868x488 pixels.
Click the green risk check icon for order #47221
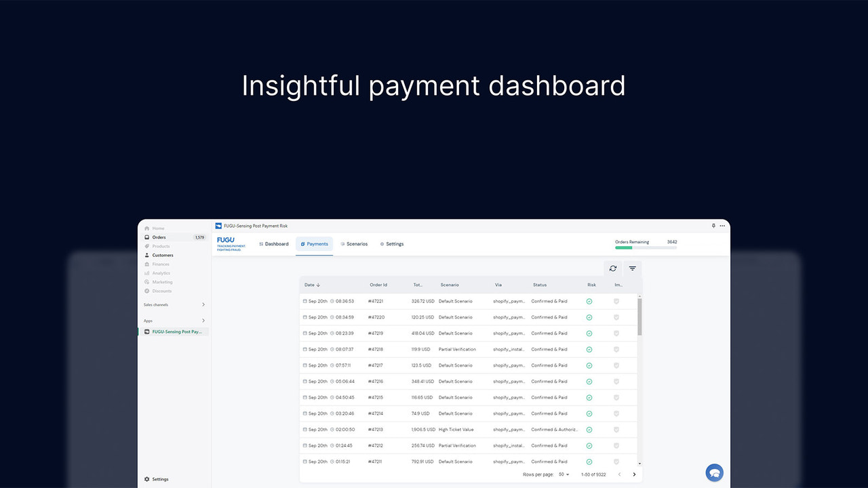click(x=589, y=301)
